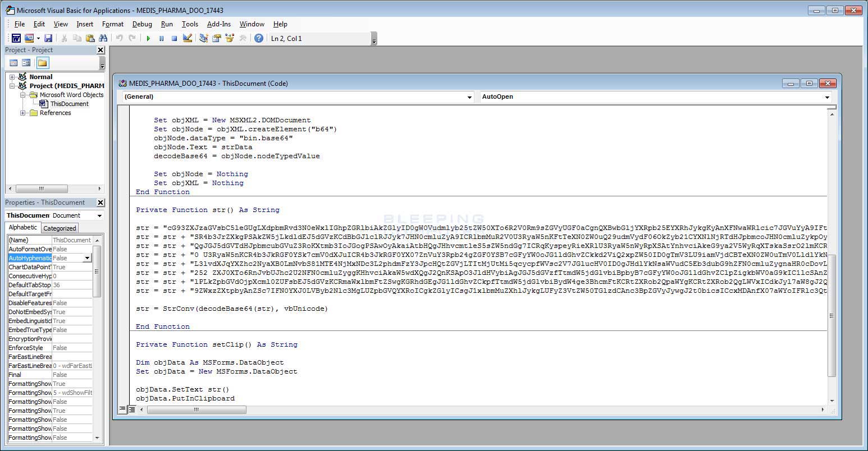The image size is (868, 451).
Task: Click the Toolbox hammer-wrench icon
Action: [x=243, y=38]
